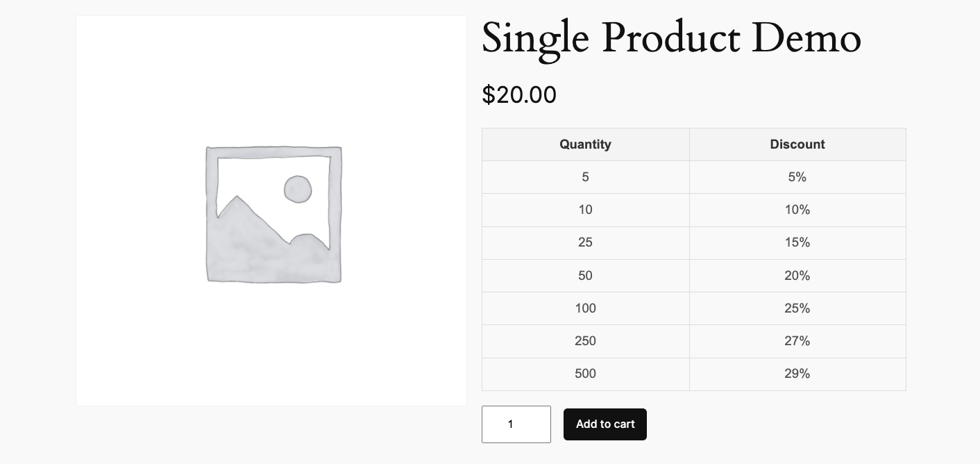This screenshot has height=464, width=980.
Task: Click the 15% discount cell
Action: pos(797,242)
